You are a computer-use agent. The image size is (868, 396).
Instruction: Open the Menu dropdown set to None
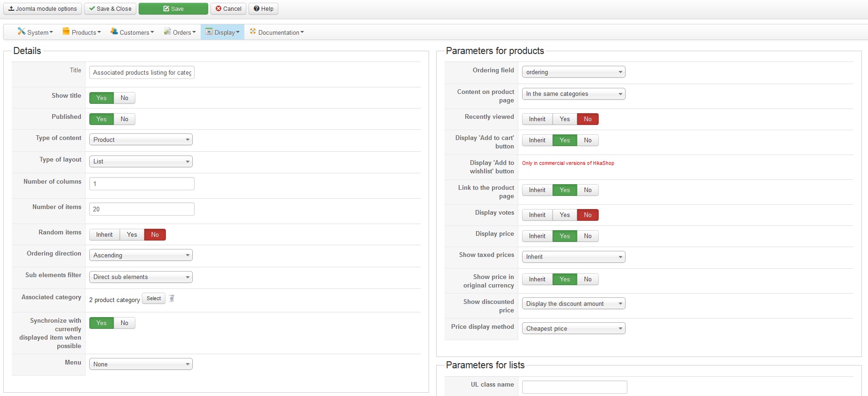point(141,364)
